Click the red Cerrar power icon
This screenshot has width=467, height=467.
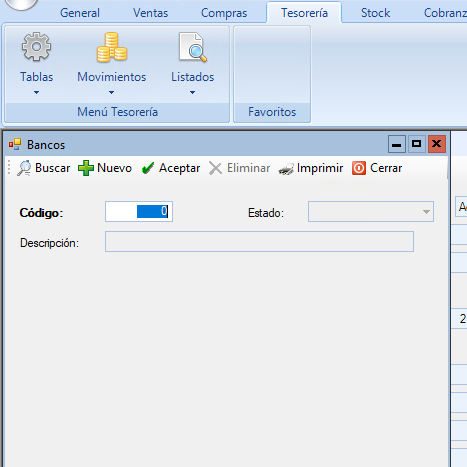[x=359, y=168]
